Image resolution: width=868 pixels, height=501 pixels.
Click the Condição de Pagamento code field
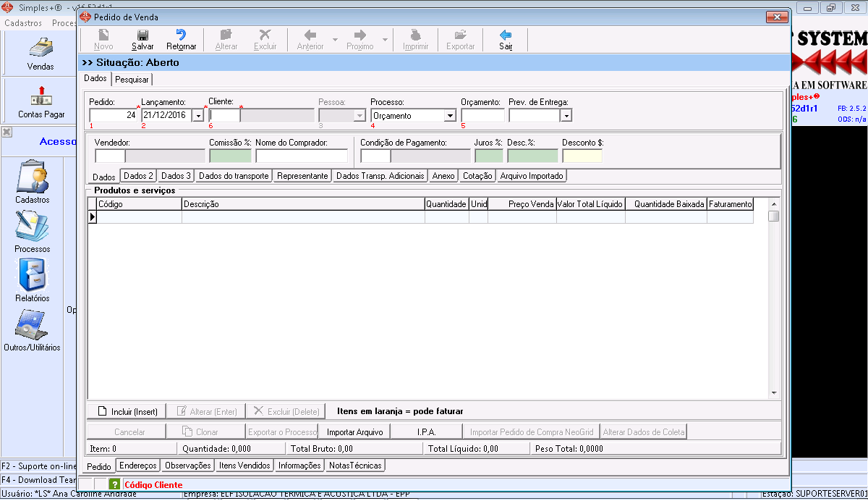375,155
